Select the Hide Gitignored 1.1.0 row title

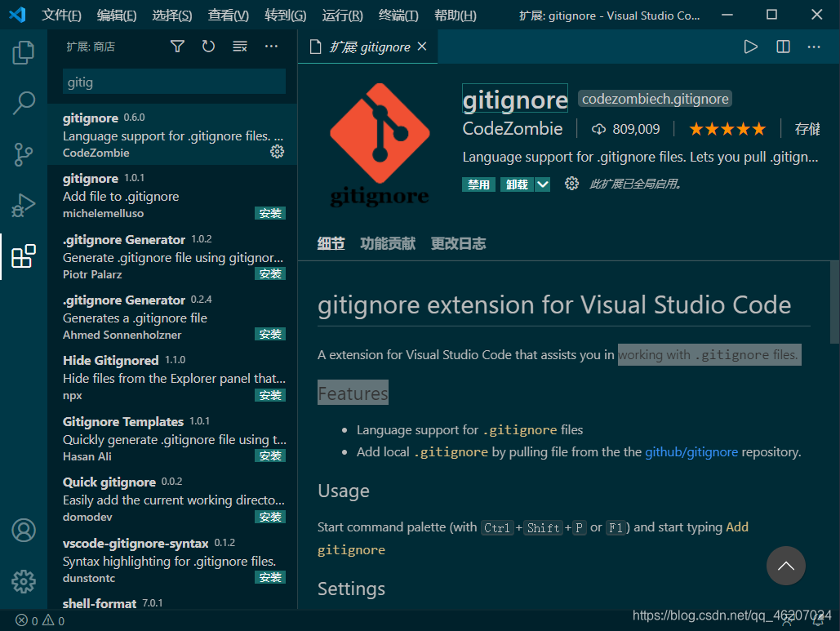coord(111,361)
